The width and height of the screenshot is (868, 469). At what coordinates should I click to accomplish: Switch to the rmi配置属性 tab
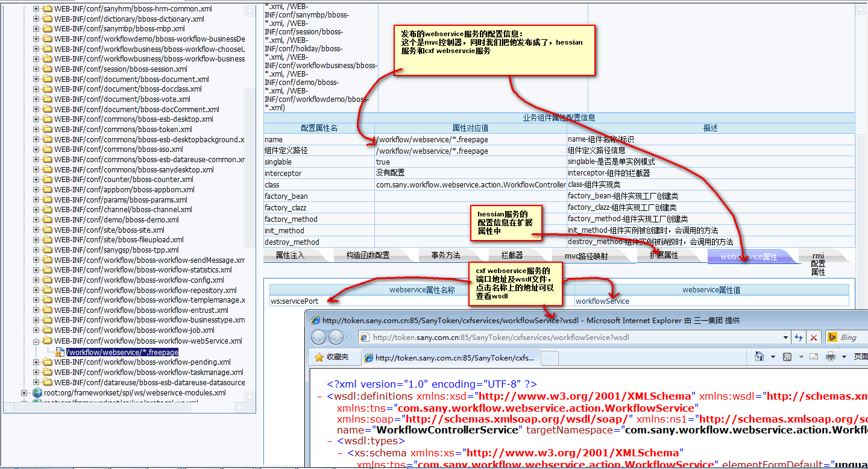click(x=818, y=264)
